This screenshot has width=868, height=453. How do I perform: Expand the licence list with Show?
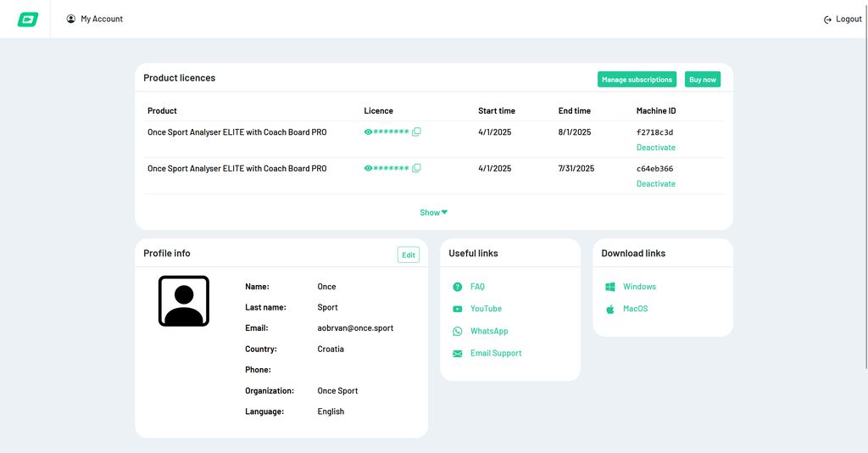point(433,213)
